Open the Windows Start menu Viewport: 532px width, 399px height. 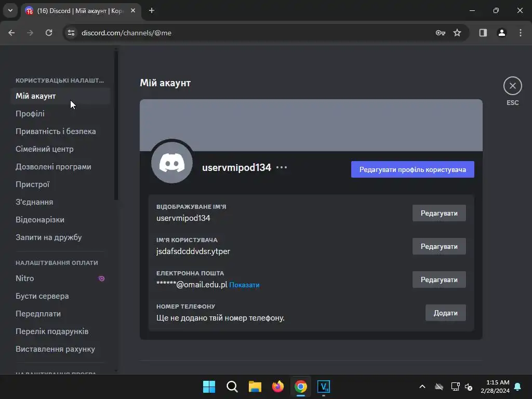(209, 387)
